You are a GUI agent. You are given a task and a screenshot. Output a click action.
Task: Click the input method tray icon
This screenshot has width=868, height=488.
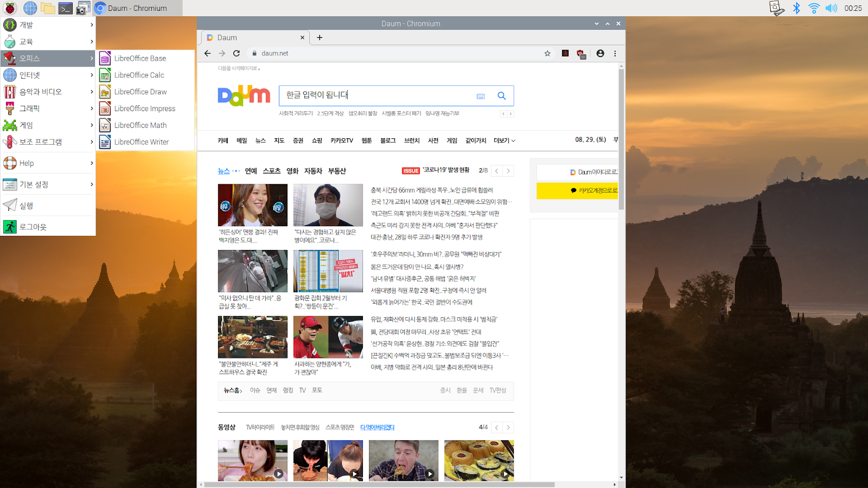click(x=777, y=8)
